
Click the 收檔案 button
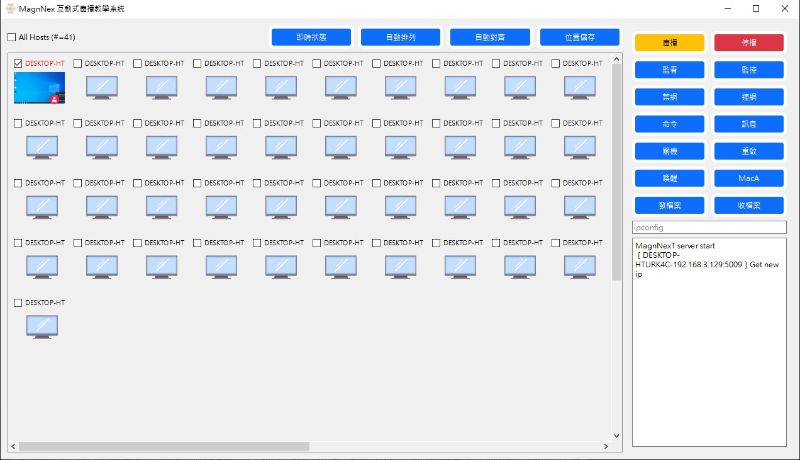tap(749, 205)
